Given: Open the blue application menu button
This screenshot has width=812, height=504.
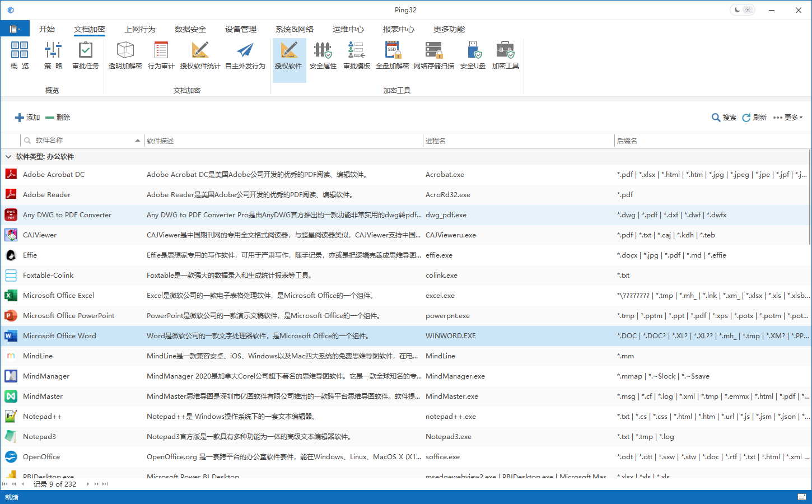Looking at the screenshot, I should (x=15, y=29).
